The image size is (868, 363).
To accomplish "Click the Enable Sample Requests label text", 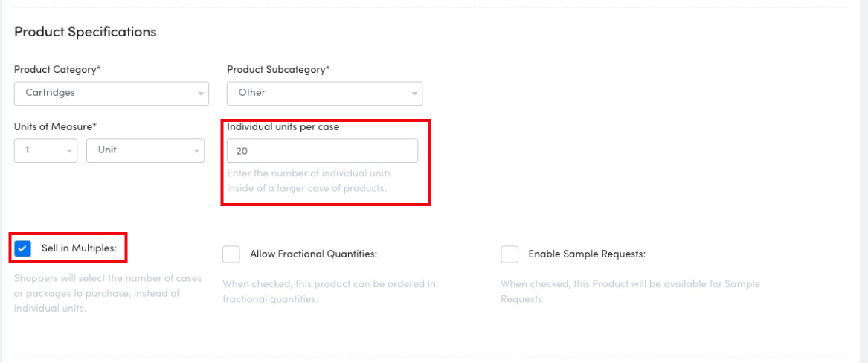I will tap(586, 254).
